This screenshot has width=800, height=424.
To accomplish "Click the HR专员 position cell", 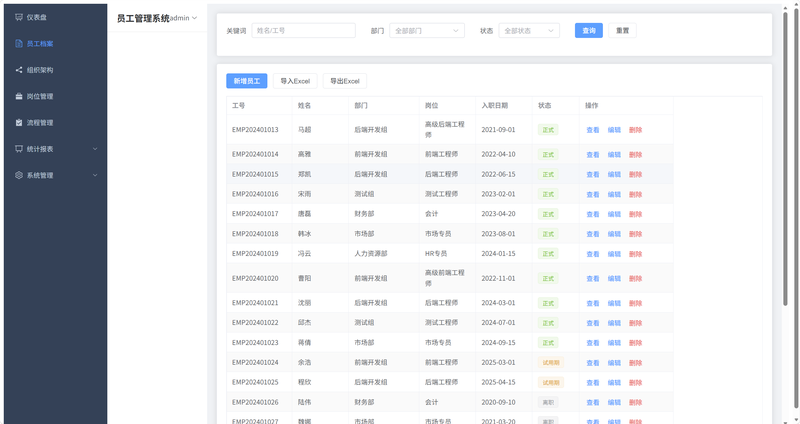I will [436, 254].
